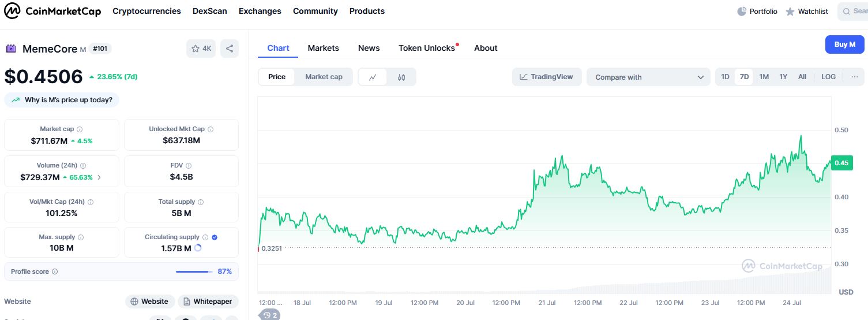
Task: Click the CoinMarketCap logo
Action: point(52,11)
